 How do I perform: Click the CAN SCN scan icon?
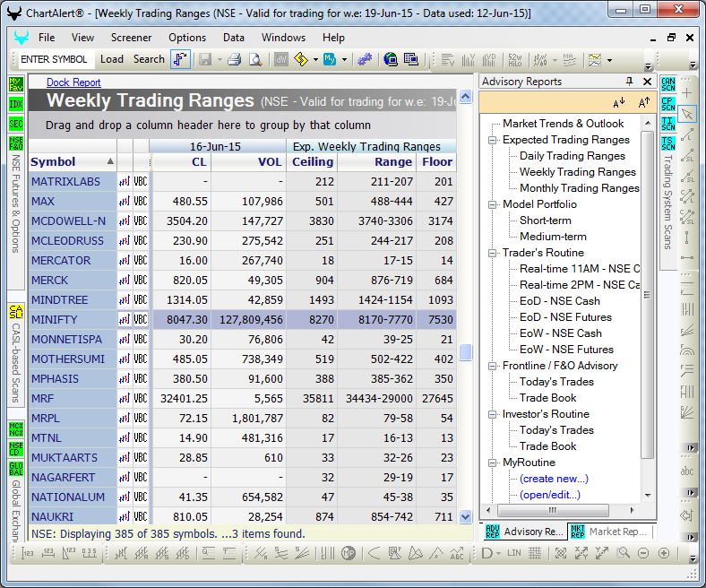coord(668,84)
